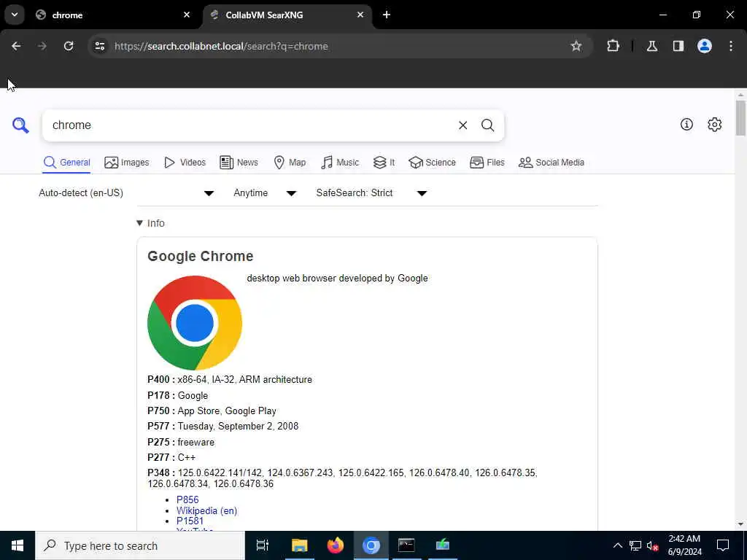Viewport: 747px width, 560px height.
Task: Open the taskbar clock and date
Action: 684,545
